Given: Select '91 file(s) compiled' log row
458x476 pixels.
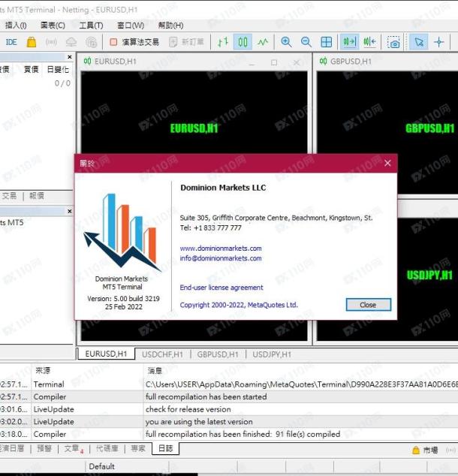Looking at the screenshot, I should click(229, 434).
